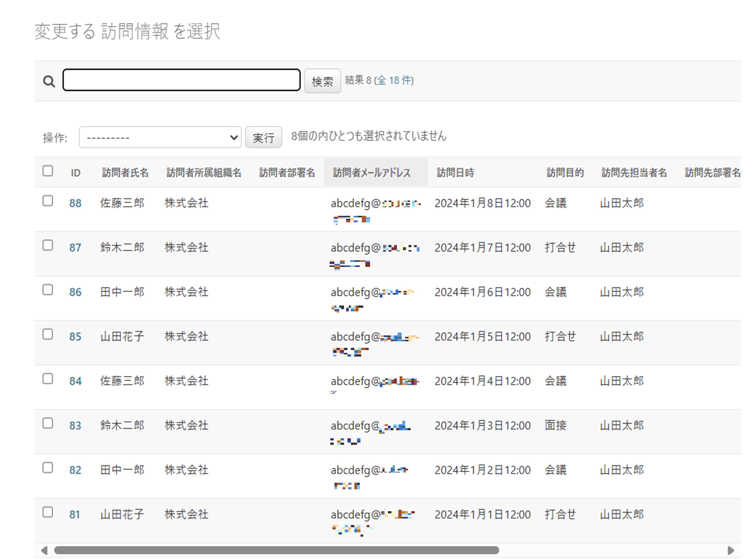Open record ID 81 link
The image size is (756, 560).
[x=74, y=514]
